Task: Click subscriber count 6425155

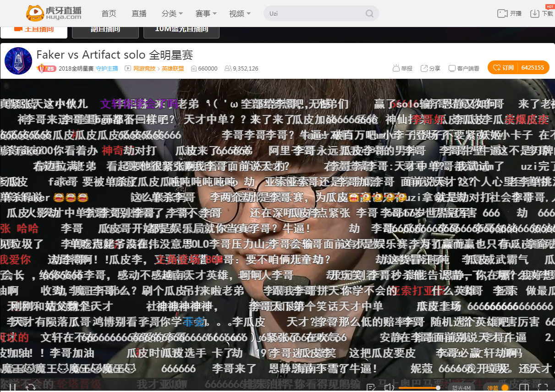Action: (533, 68)
